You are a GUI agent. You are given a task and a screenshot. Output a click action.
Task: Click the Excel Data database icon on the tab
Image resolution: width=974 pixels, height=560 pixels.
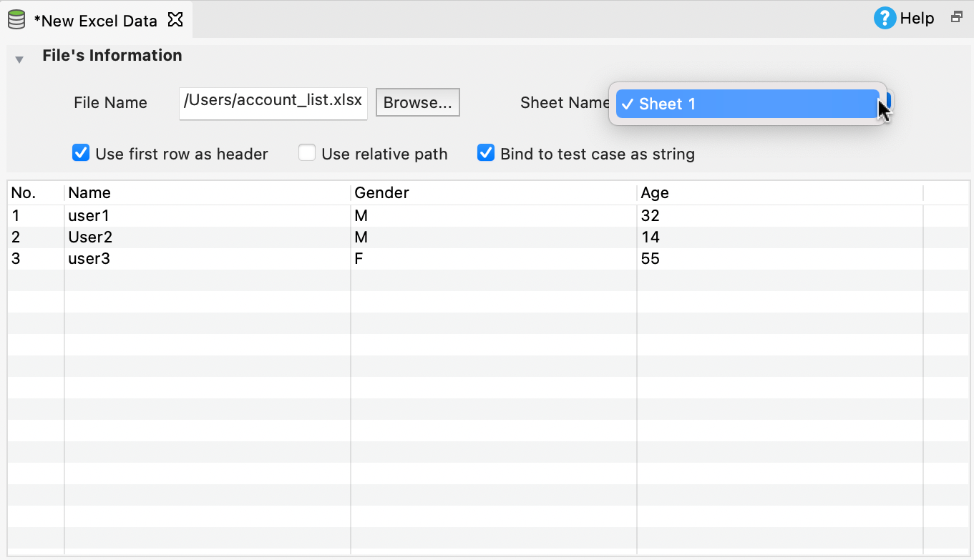[16, 19]
